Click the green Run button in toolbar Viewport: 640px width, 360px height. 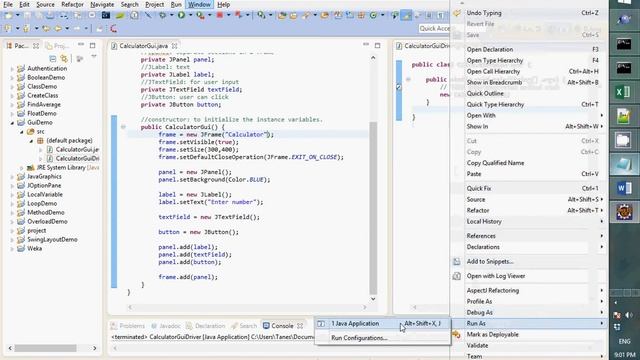pyautogui.click(x=181, y=16)
